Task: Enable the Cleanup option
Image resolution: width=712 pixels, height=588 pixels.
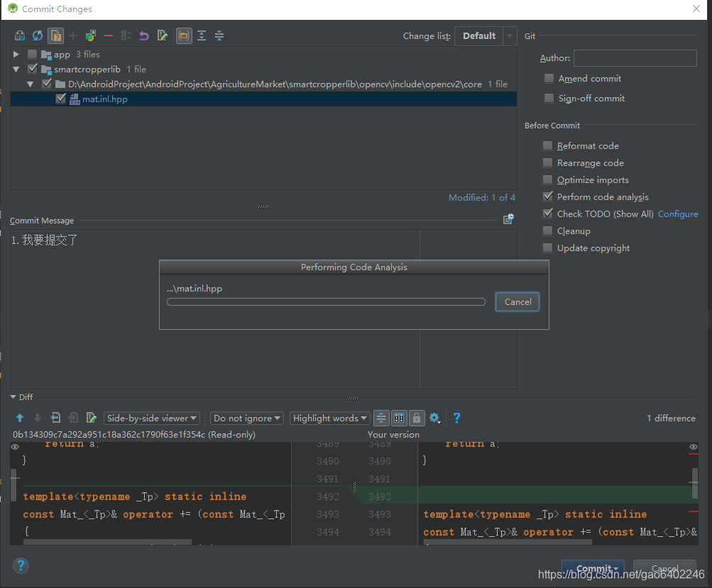Action: pos(547,231)
